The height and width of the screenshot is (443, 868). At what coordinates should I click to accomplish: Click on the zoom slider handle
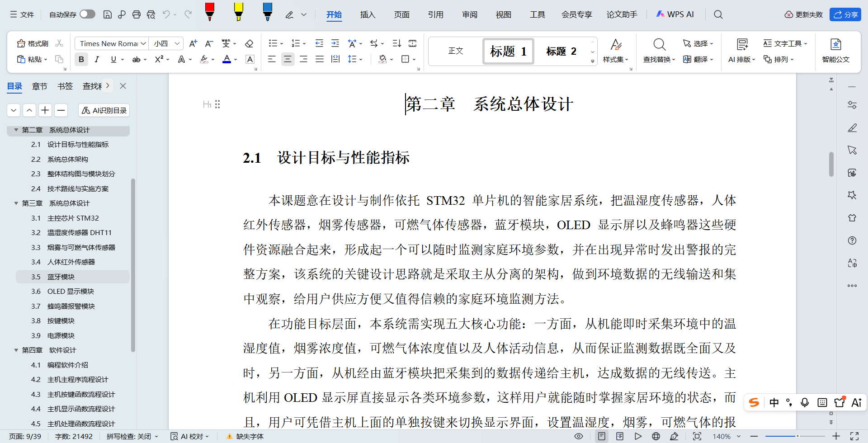click(x=797, y=436)
